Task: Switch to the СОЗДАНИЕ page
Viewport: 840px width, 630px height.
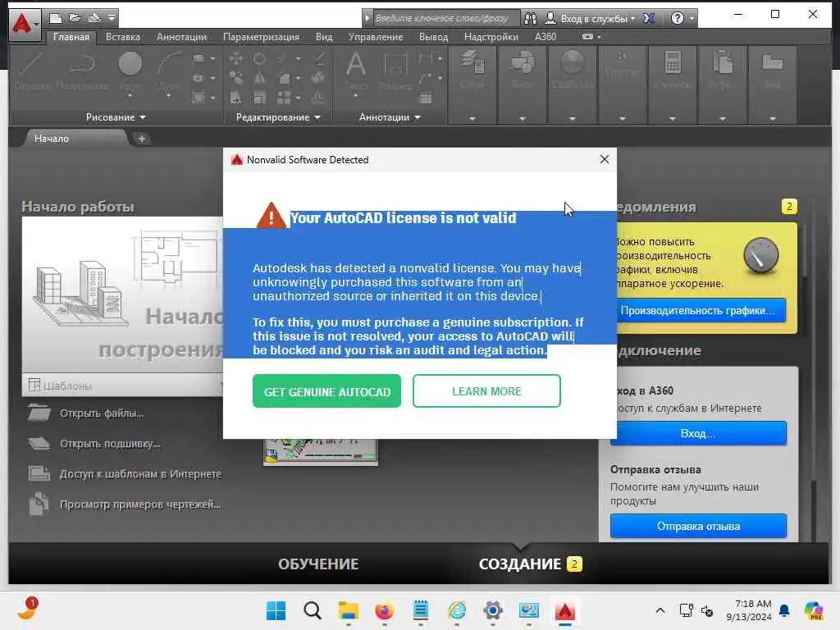Action: 519,564
